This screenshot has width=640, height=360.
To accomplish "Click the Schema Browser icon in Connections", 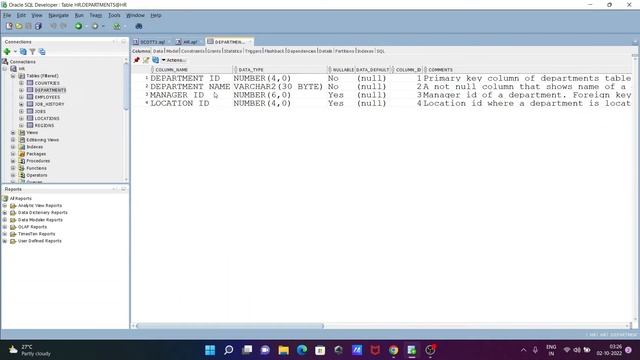I will [x=42, y=51].
